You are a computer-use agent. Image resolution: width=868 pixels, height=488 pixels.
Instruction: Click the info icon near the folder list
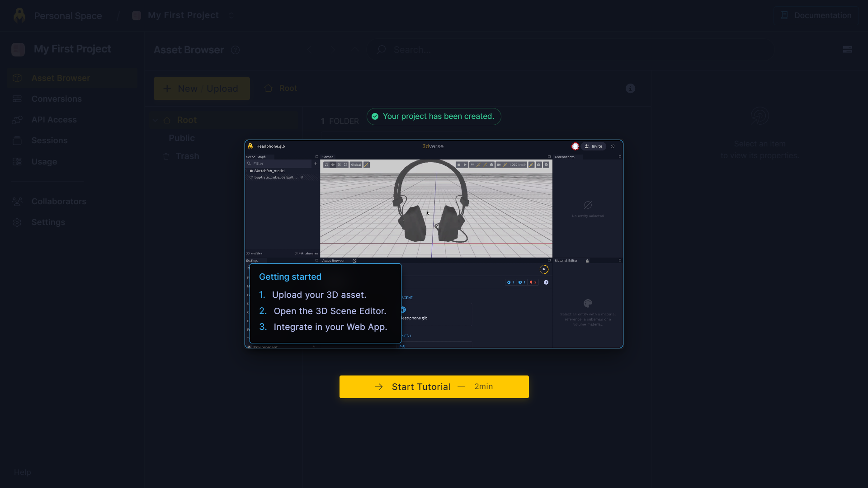pos(630,89)
